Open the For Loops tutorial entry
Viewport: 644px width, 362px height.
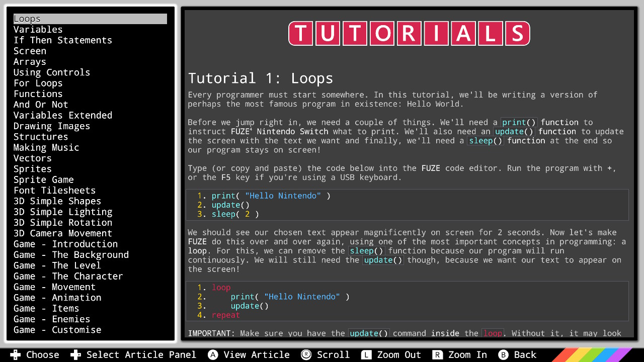click(x=38, y=83)
